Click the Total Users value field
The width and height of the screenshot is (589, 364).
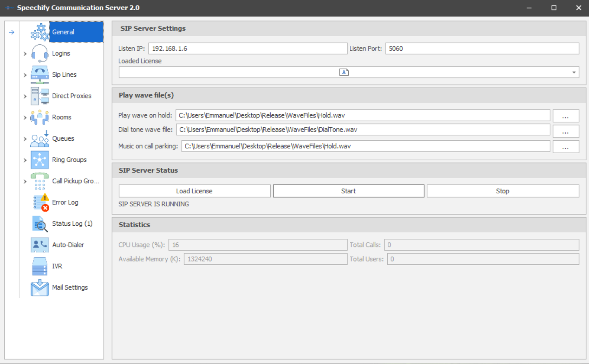coord(483,259)
